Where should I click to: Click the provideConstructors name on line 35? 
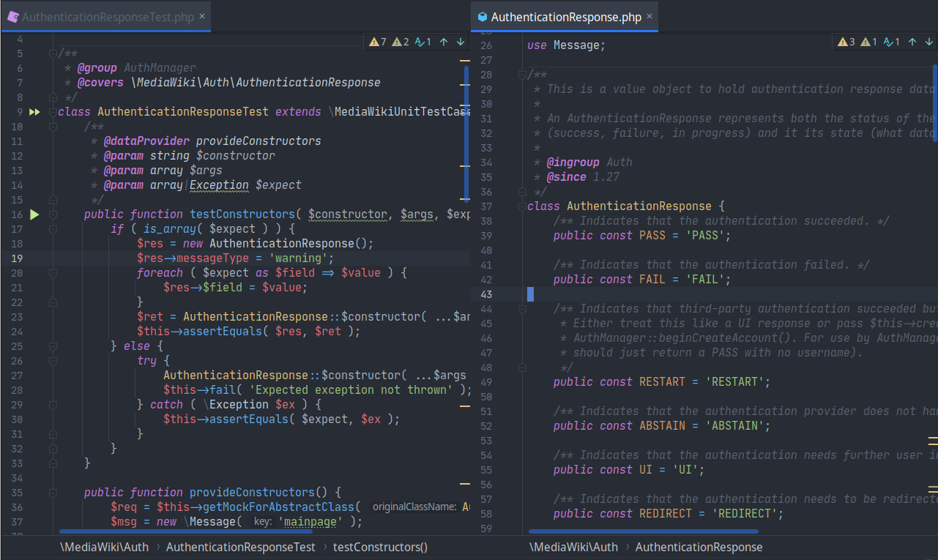point(252,493)
